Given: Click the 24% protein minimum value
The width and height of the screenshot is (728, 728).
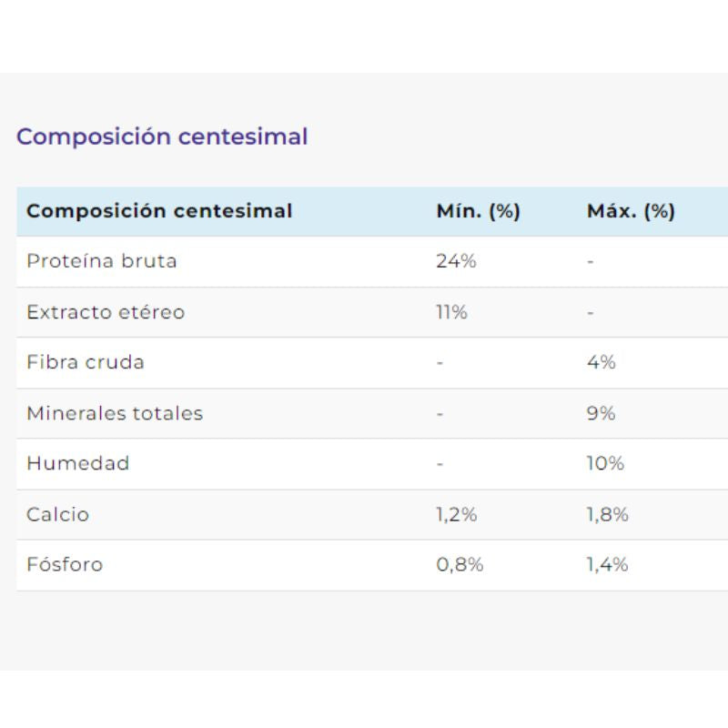Looking at the screenshot, I should pos(456,261).
